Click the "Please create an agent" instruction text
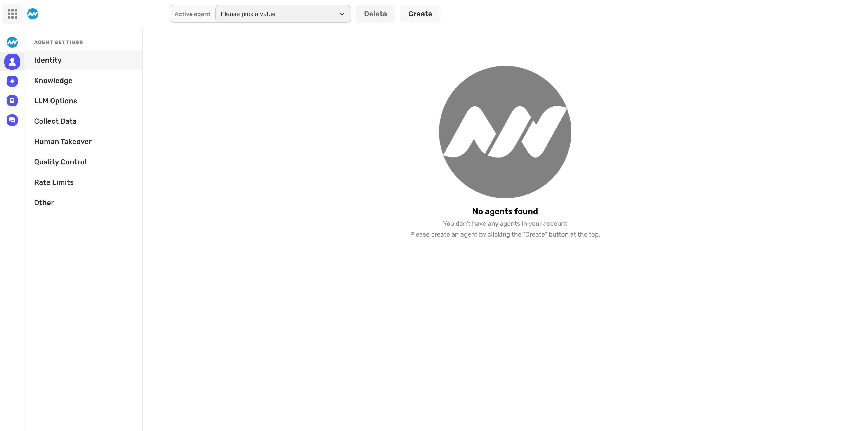The height and width of the screenshot is (431, 868). coord(505,234)
